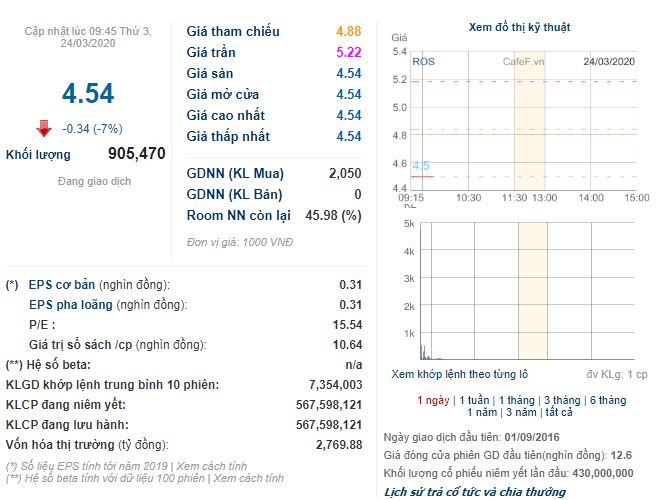
Task: Select the '1 ngày' time range
Action: pyautogui.click(x=432, y=400)
